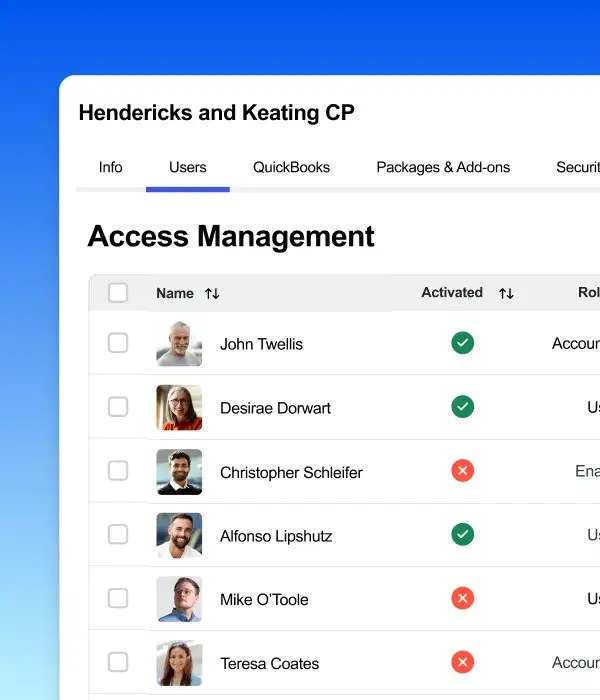The image size is (600, 700).
Task: Click Christopher Schleifer's profile picture
Action: click(x=179, y=472)
